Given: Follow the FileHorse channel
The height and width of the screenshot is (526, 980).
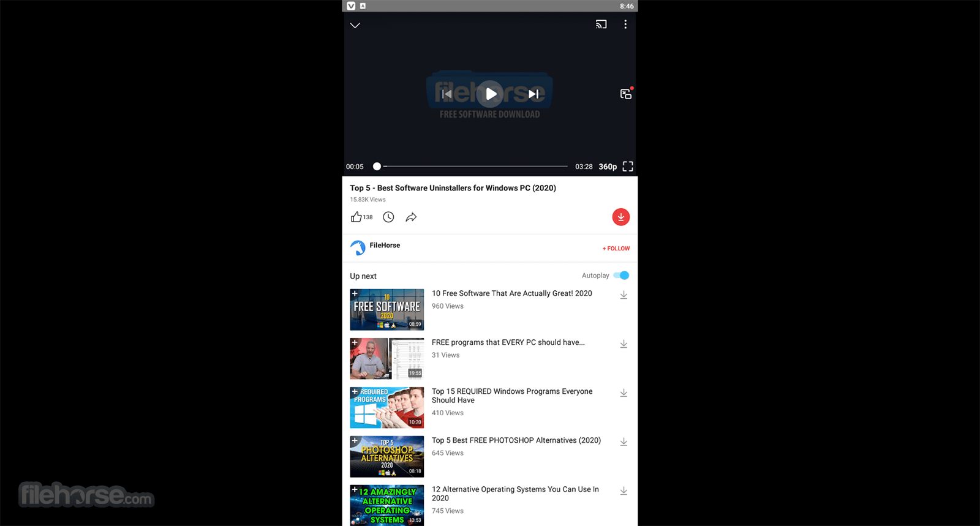Looking at the screenshot, I should tap(616, 249).
